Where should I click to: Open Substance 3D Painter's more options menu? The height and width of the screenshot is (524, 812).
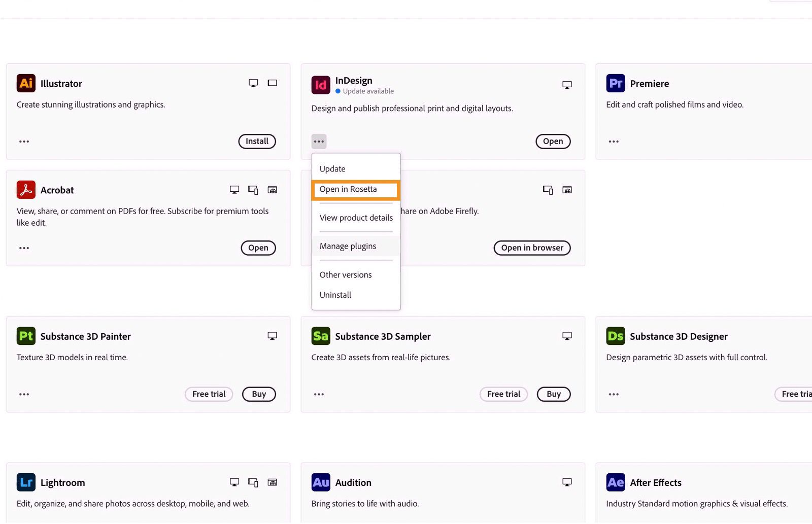(24, 394)
